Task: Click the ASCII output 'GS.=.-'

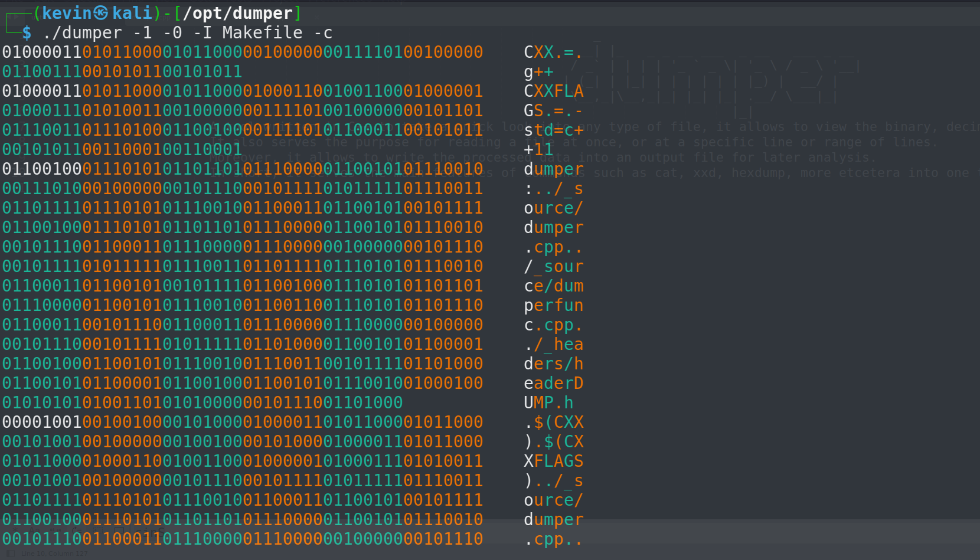Action: pyautogui.click(x=553, y=110)
